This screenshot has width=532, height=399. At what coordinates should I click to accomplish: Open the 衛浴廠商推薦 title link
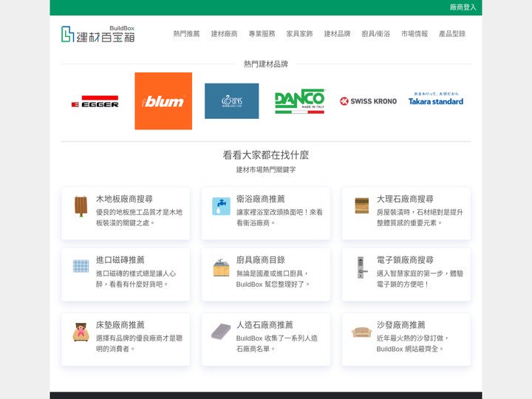tap(261, 199)
